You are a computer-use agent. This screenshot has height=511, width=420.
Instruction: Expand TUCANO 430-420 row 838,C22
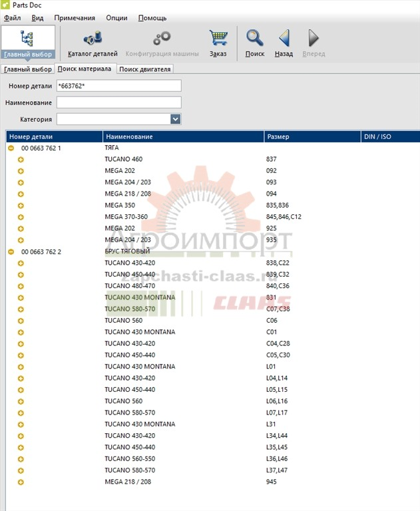(21, 263)
